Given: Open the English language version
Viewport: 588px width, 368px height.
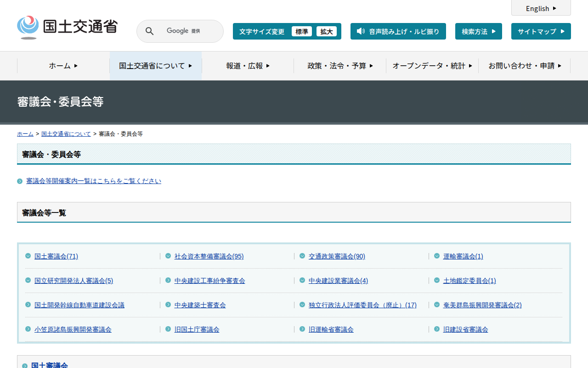Looking at the screenshot, I should pos(541,8).
